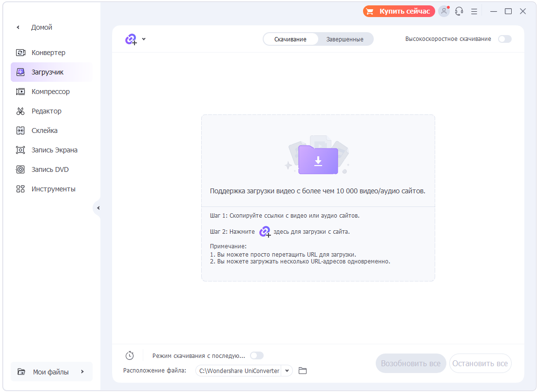Click 'Высокоскоростное скачивание' label text

[448, 39]
